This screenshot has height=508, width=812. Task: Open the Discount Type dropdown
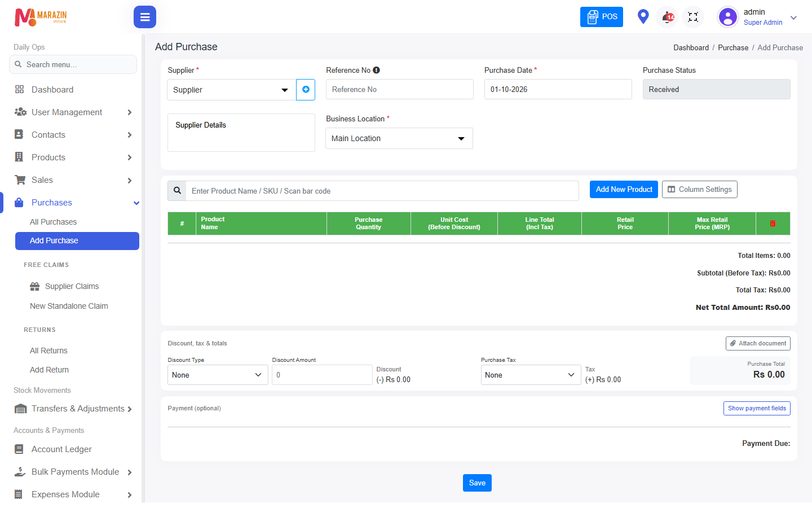[218, 375]
